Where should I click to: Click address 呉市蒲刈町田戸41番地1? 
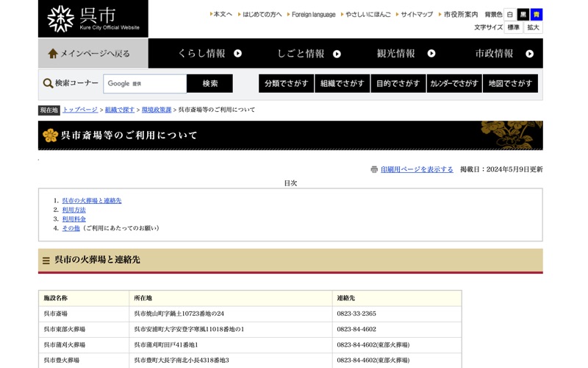(166, 344)
